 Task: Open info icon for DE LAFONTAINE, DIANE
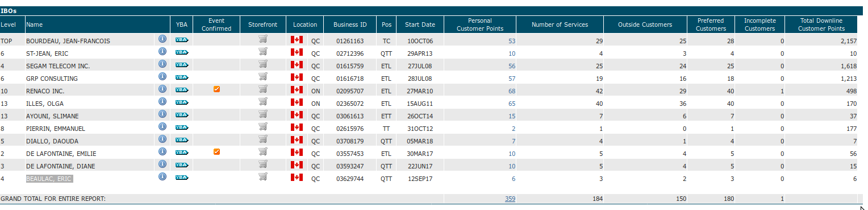(162, 164)
